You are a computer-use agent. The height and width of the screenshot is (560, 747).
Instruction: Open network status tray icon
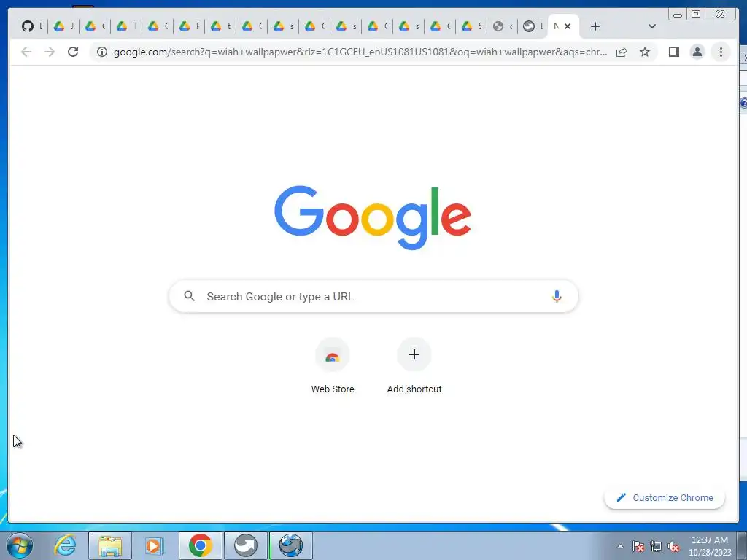656,547
